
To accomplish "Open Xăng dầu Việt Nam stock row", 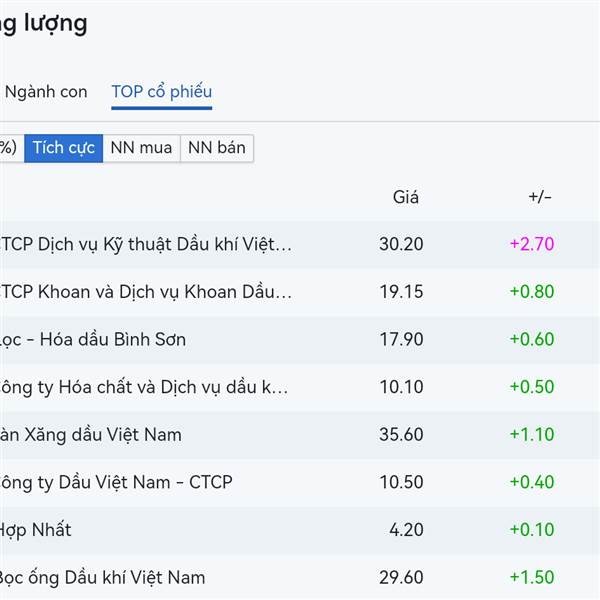I will click(x=300, y=435).
